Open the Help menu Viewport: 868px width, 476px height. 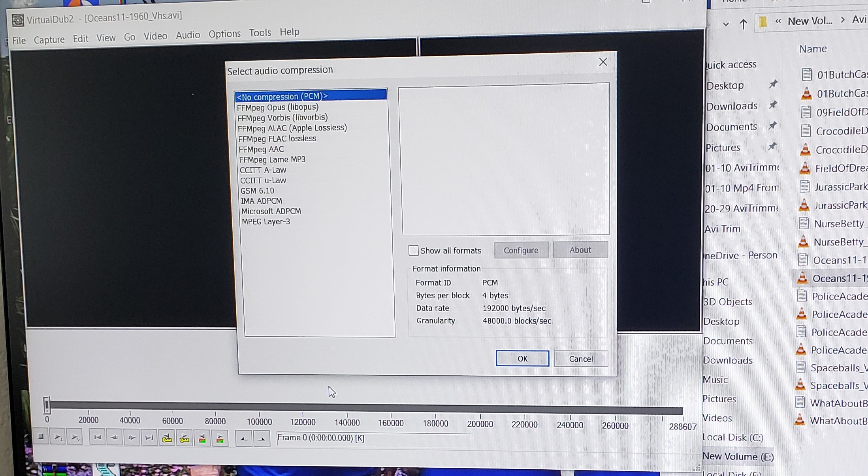point(290,32)
